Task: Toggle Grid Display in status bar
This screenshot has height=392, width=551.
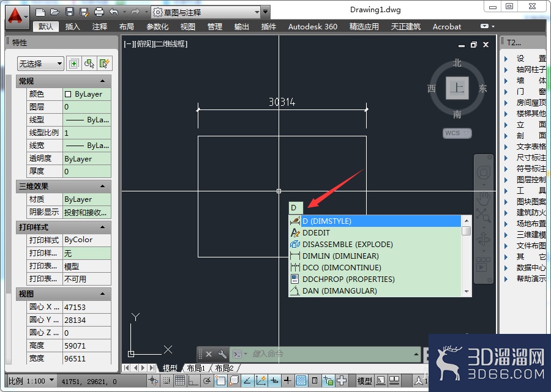Action: pyautogui.click(x=180, y=380)
